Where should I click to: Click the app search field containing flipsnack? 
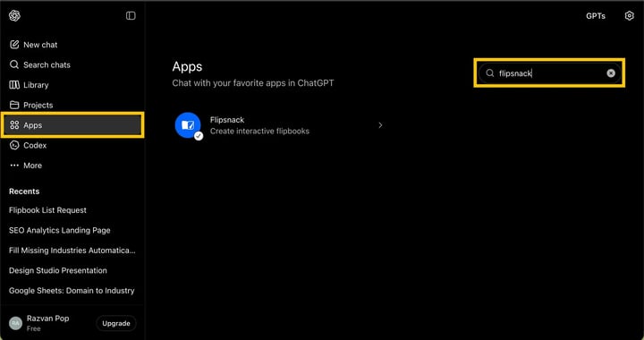[x=549, y=73]
